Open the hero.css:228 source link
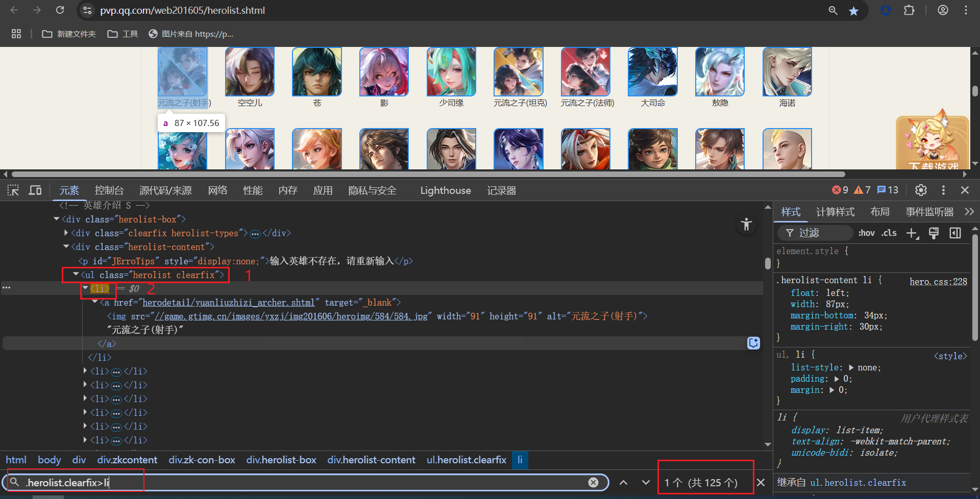The width and height of the screenshot is (980, 499). 938,281
